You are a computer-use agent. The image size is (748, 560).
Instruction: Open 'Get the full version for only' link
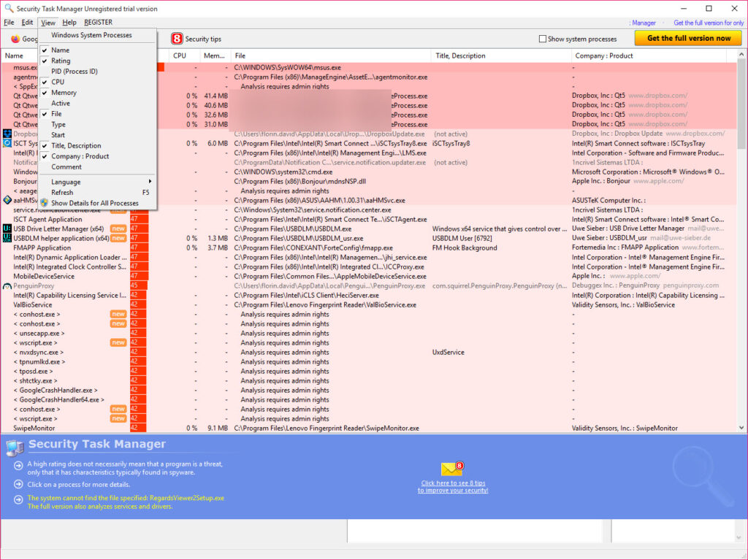(709, 23)
